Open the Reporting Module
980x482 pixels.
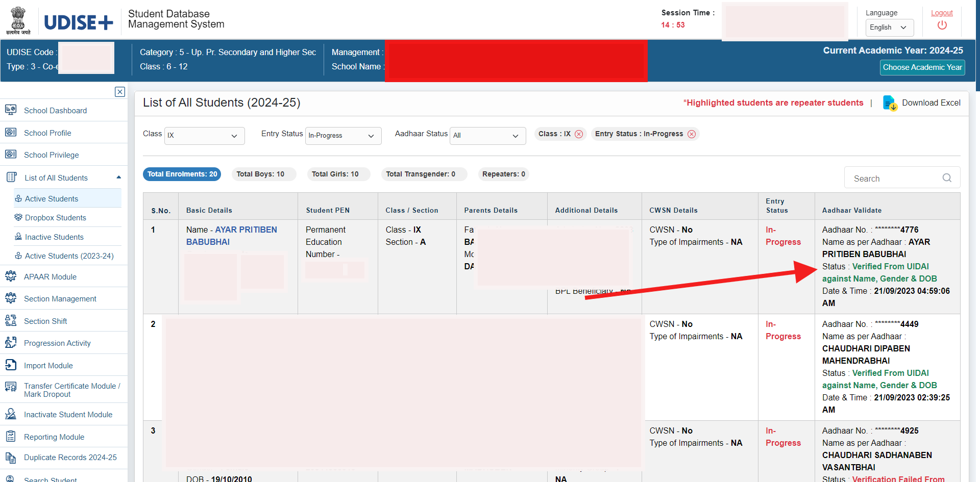pyautogui.click(x=54, y=437)
